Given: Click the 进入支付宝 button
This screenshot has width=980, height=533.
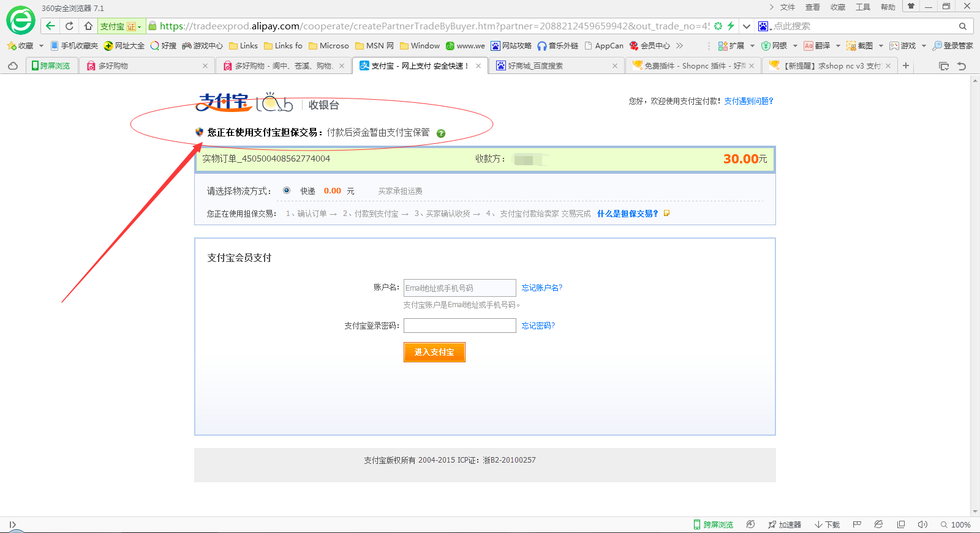Looking at the screenshot, I should click(x=434, y=352).
